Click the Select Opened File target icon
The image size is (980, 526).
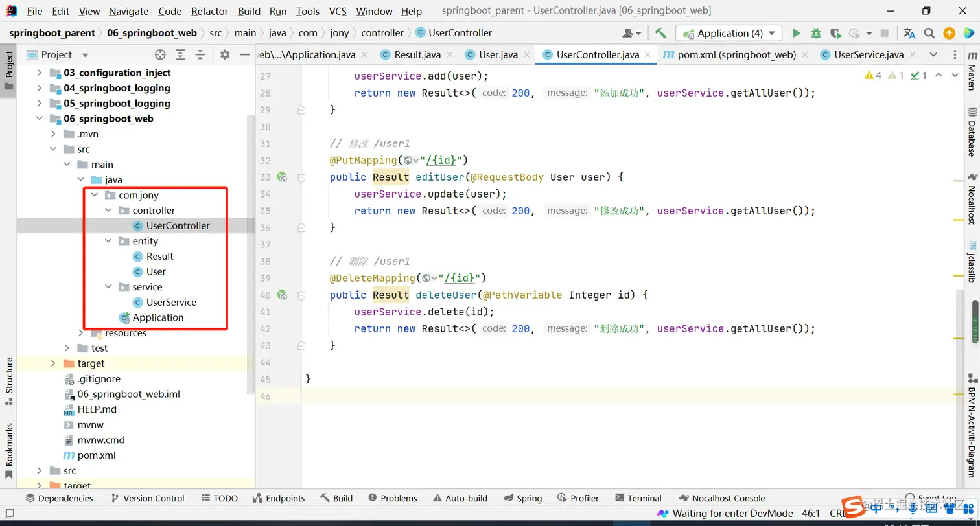pos(160,55)
